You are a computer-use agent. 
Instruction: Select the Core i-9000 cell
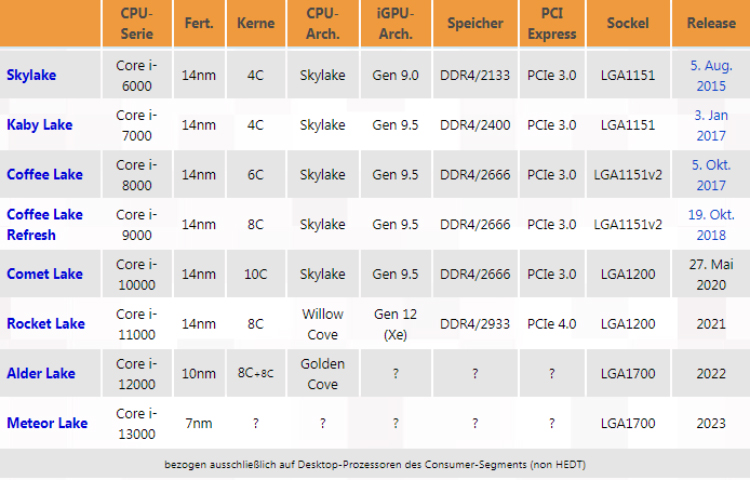[137, 224]
